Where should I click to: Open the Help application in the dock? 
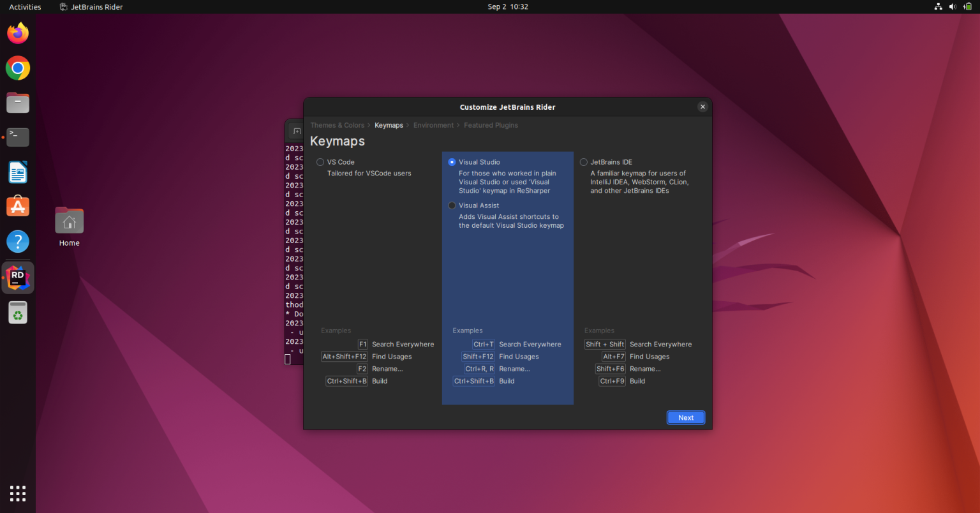17,241
